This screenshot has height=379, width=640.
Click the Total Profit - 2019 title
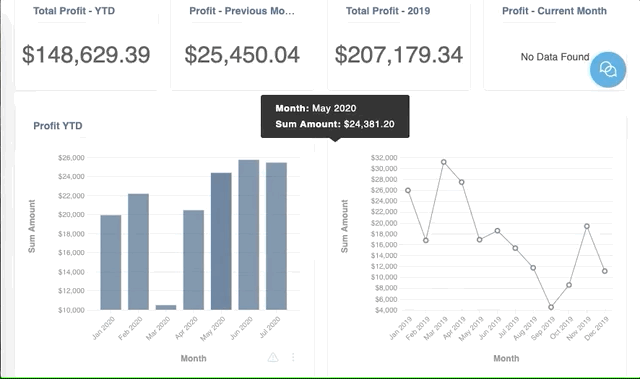click(x=388, y=11)
